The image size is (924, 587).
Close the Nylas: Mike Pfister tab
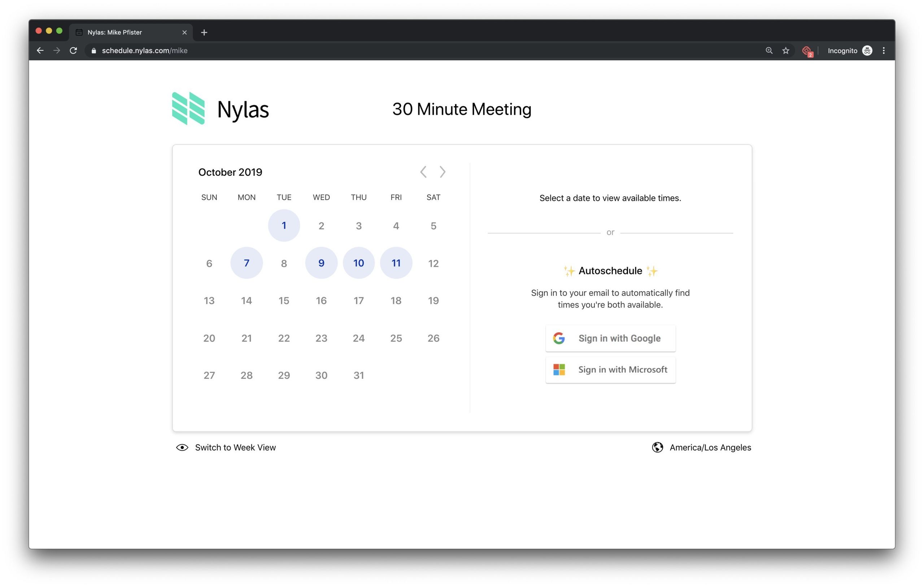184,32
